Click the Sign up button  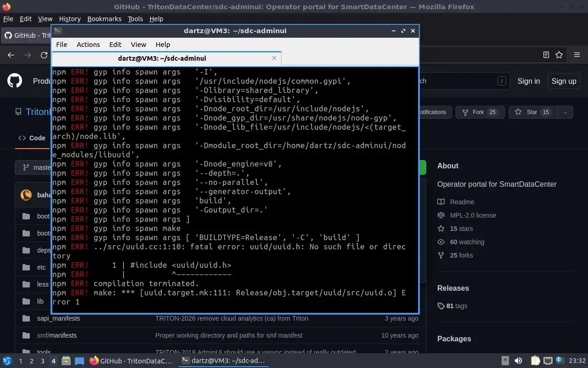564,81
